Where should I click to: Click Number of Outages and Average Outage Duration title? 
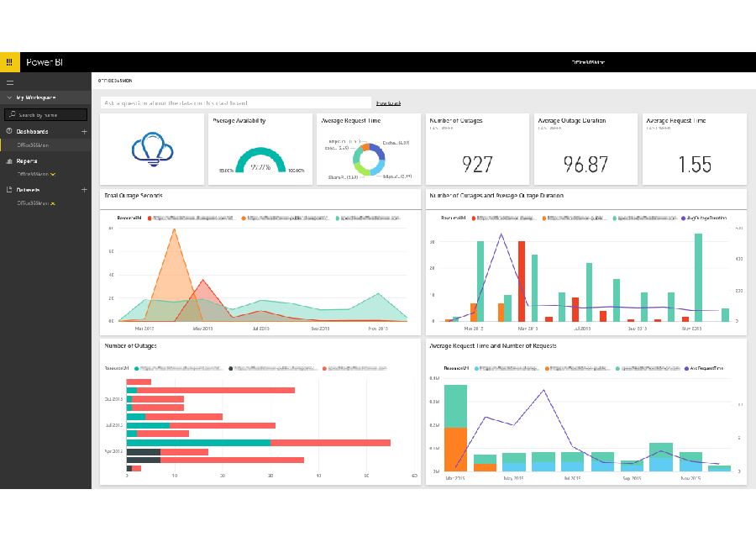[496, 195]
